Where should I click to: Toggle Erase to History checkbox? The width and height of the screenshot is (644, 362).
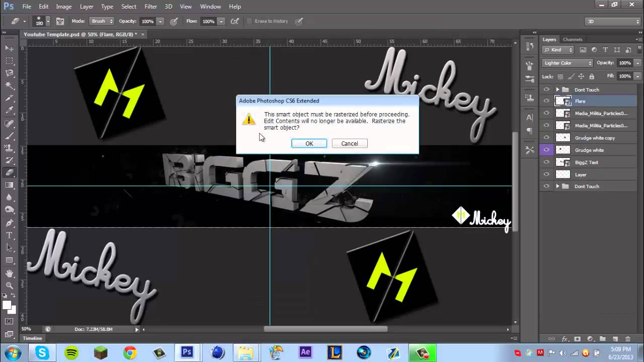(249, 21)
